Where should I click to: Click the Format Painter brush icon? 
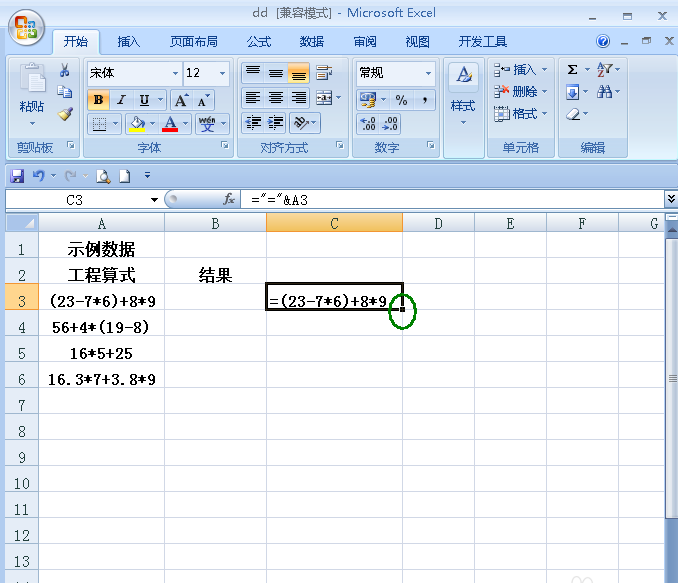[x=65, y=115]
